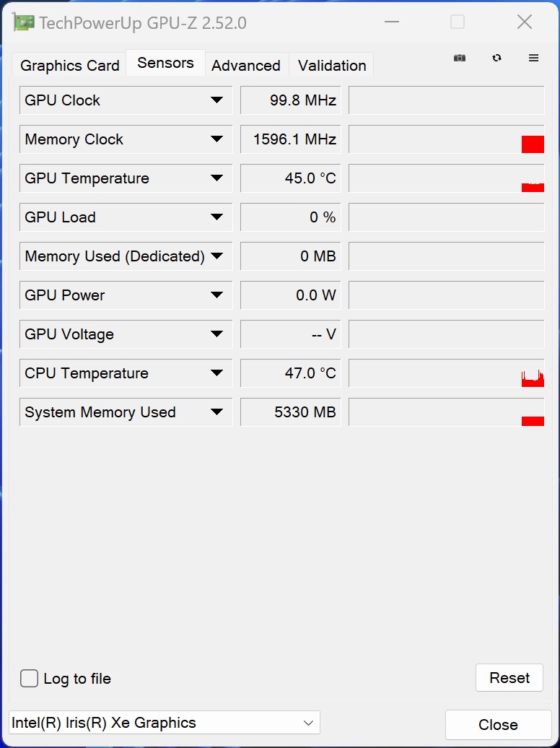The width and height of the screenshot is (560, 748).
Task: Click the screenshot camera icon
Action: pyautogui.click(x=460, y=58)
